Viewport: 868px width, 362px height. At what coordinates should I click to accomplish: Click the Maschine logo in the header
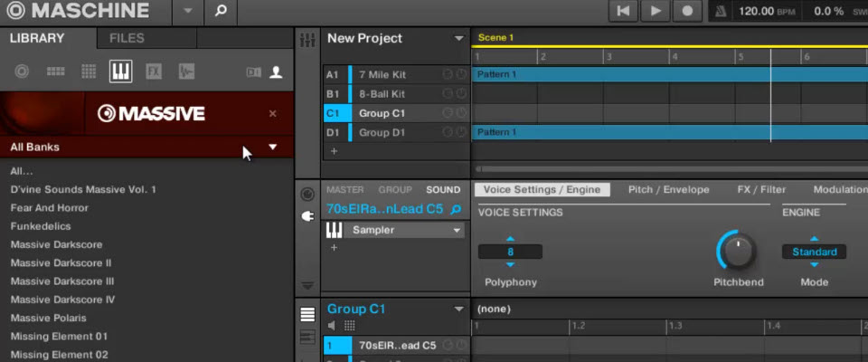pos(79,11)
